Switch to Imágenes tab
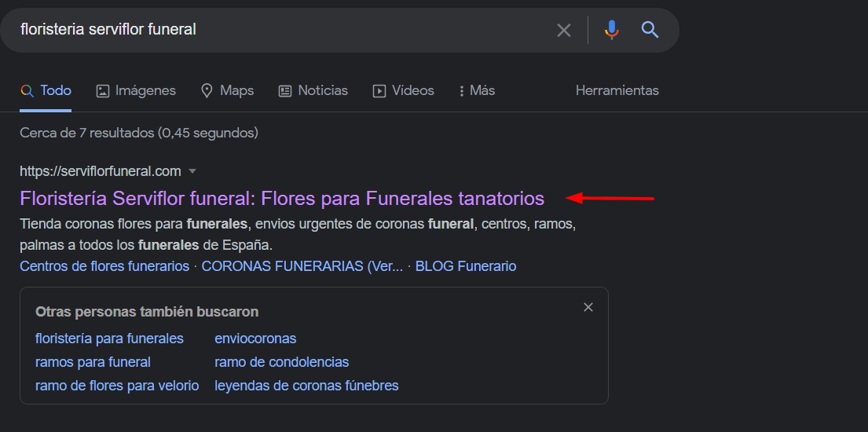868x432 pixels. [136, 90]
